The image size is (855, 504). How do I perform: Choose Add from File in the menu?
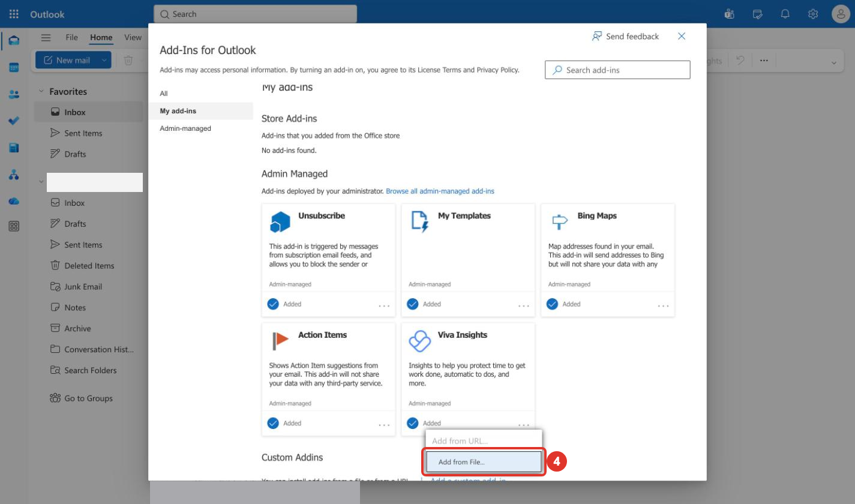[483, 462]
